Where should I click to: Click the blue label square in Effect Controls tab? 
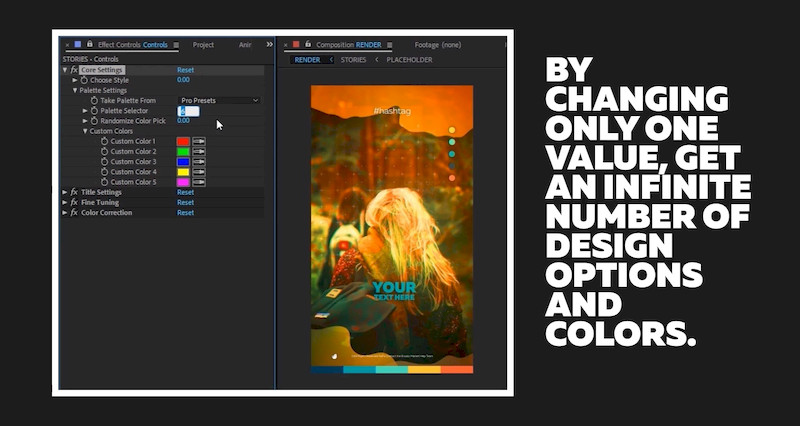pos(78,44)
